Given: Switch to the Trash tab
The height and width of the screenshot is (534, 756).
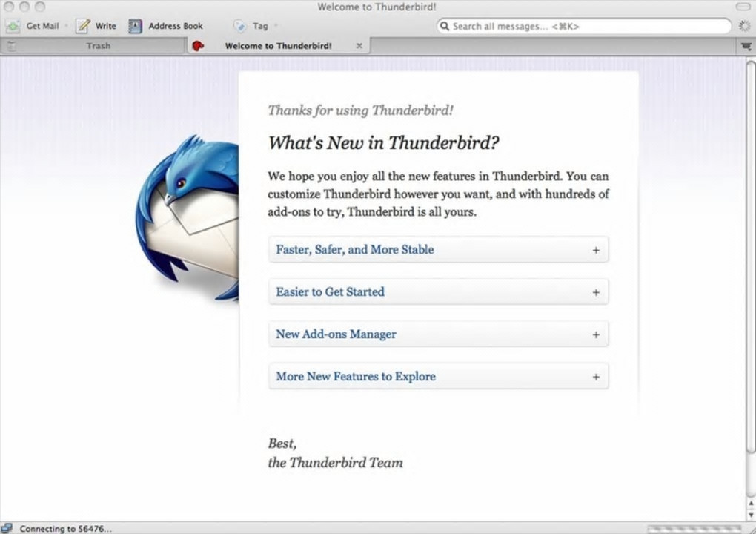Looking at the screenshot, I should (93, 46).
